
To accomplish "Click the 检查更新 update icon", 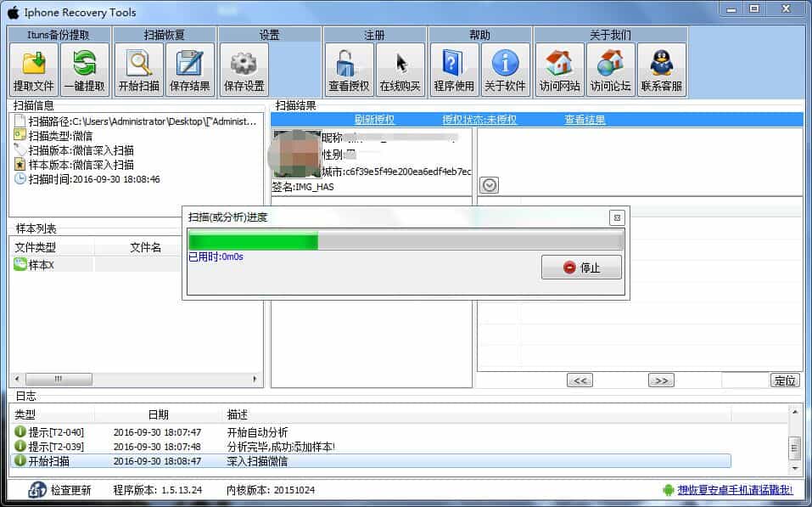I will click(x=36, y=489).
